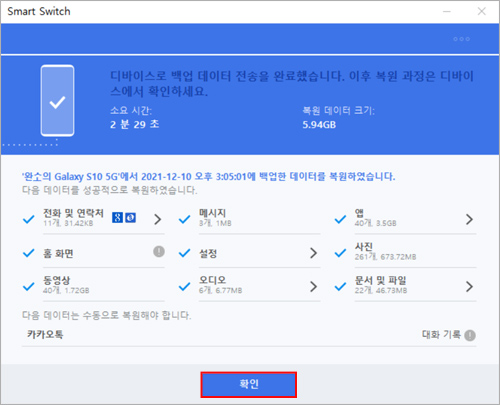Image resolution: width=500 pixels, height=405 pixels.
Task: Click the 11개, 31.42KB contacts size text
Action: pyautogui.click(x=68, y=223)
